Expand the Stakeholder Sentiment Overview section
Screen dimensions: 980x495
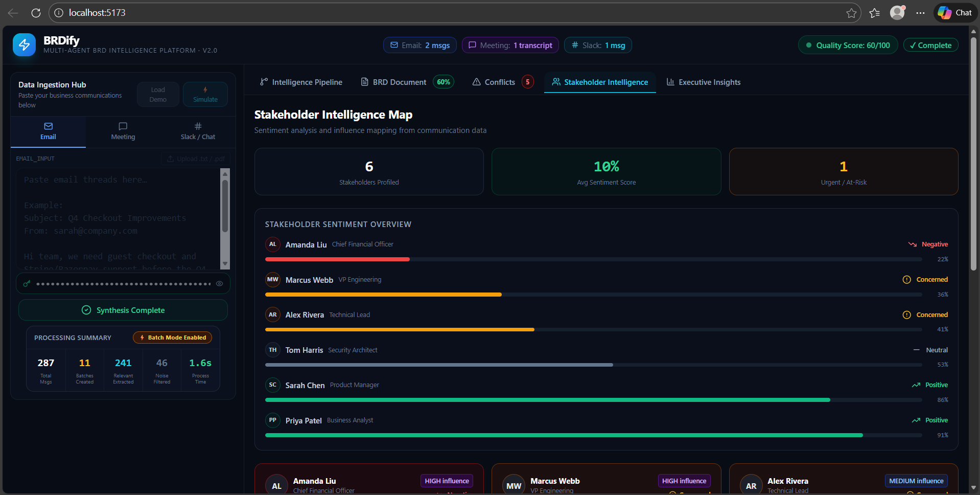coord(338,224)
